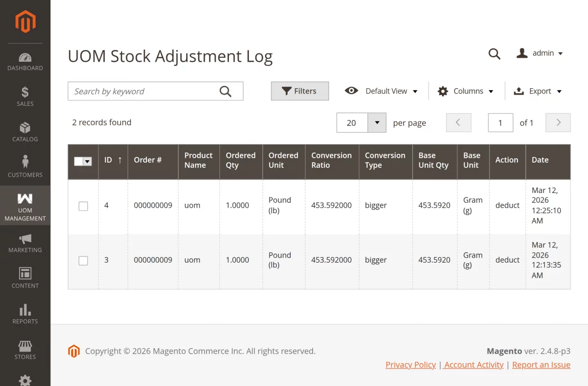This screenshot has height=386, width=588.
Task: Open the admin account menu
Action: coord(539,53)
